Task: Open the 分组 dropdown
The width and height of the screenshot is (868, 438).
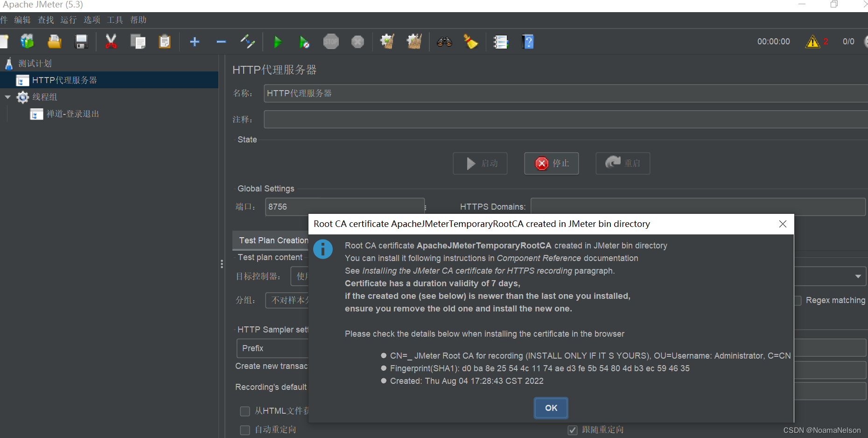Action: [287, 300]
